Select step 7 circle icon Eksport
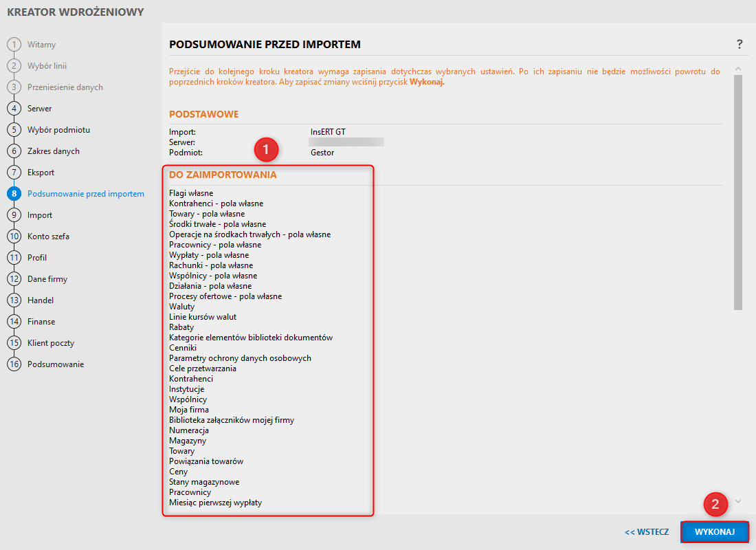Viewport: 756px width, 550px height. click(14, 173)
